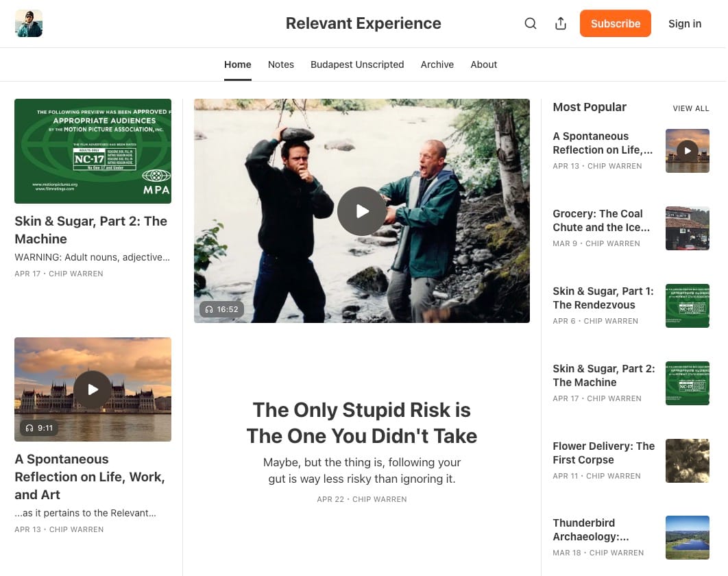Click the 'Maybe, but the thing is' subtitle
Image resolution: width=728 pixels, height=576 pixels.
[x=362, y=470]
